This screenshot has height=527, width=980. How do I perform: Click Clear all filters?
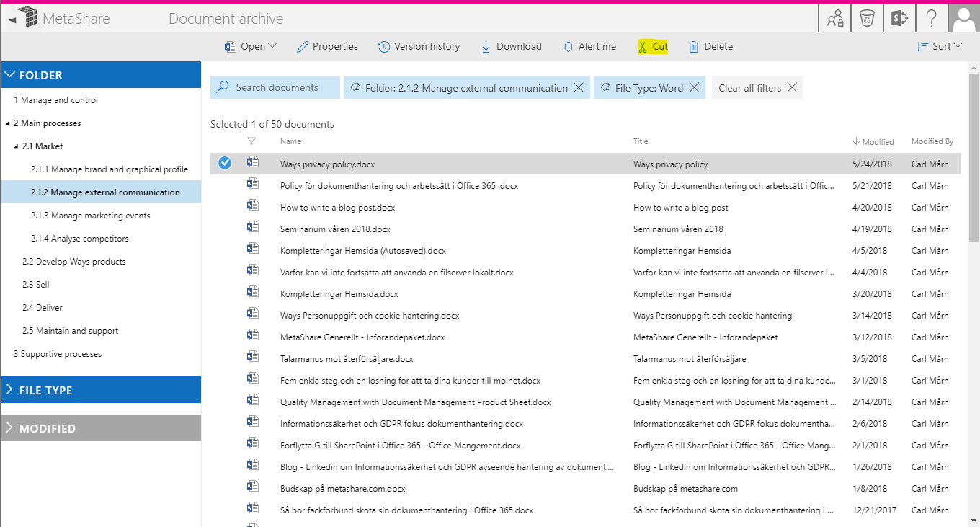757,88
